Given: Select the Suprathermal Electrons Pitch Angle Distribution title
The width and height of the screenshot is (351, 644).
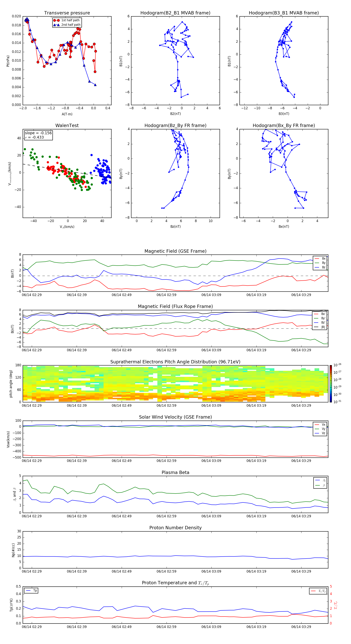Looking at the screenshot, I should click(175, 362).
